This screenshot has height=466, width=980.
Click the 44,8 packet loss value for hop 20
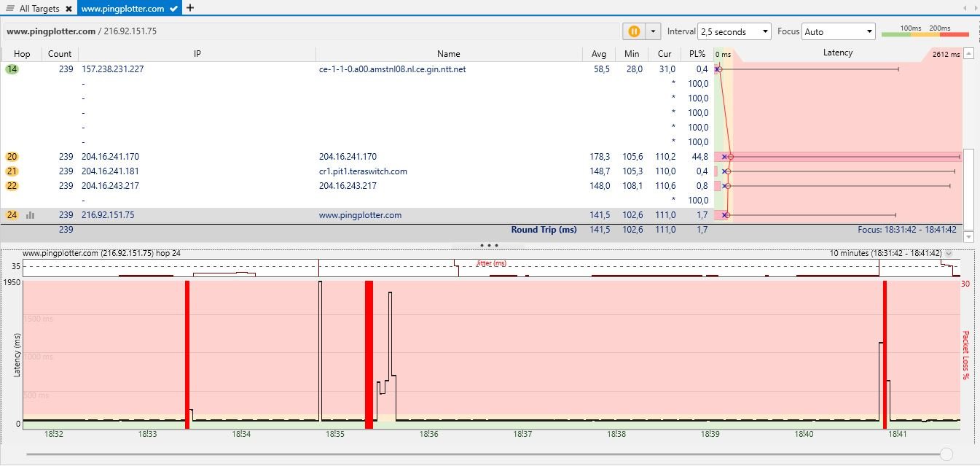pyautogui.click(x=699, y=157)
